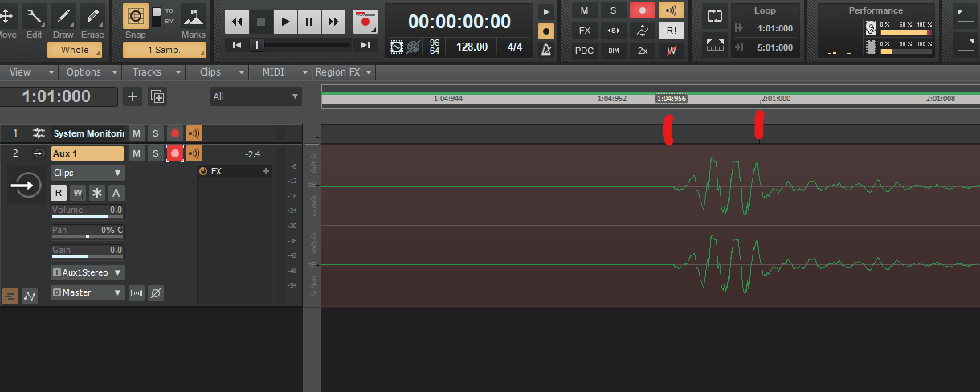Click the DIM solo button
Screen dimensions: 980x392
613,51
